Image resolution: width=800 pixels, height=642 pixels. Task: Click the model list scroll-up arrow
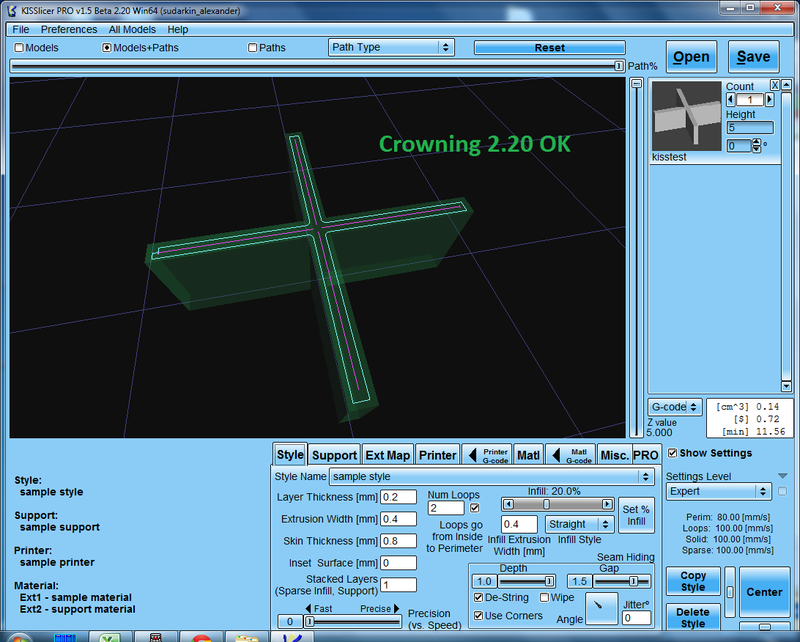pyautogui.click(x=786, y=85)
